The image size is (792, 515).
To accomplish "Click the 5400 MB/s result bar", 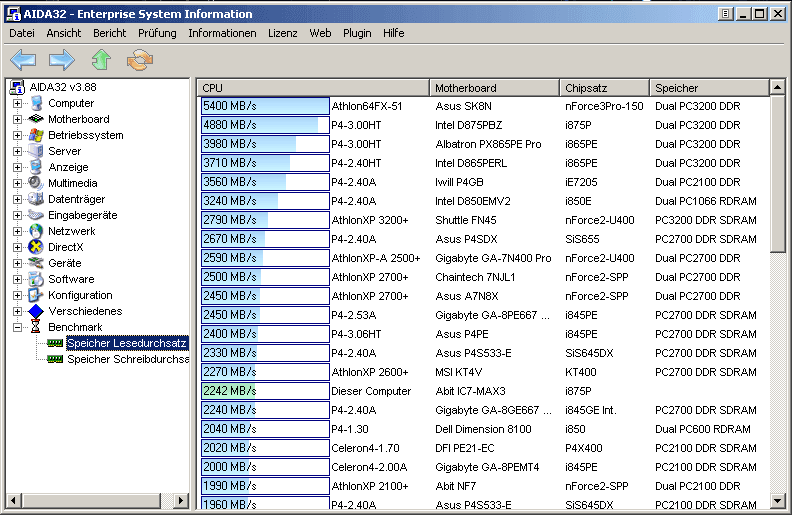I will tap(265, 106).
